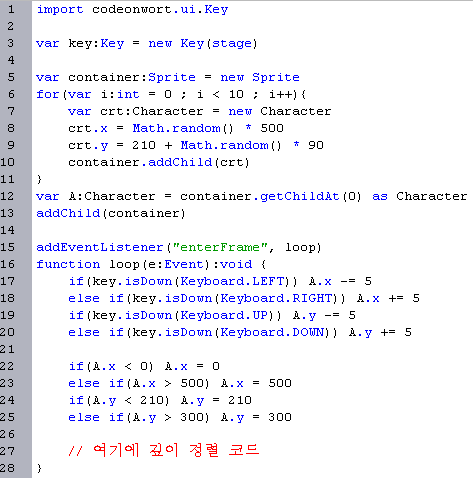
Task: Click 'Keyboard.LEFT' on line 17
Action: coord(233,281)
